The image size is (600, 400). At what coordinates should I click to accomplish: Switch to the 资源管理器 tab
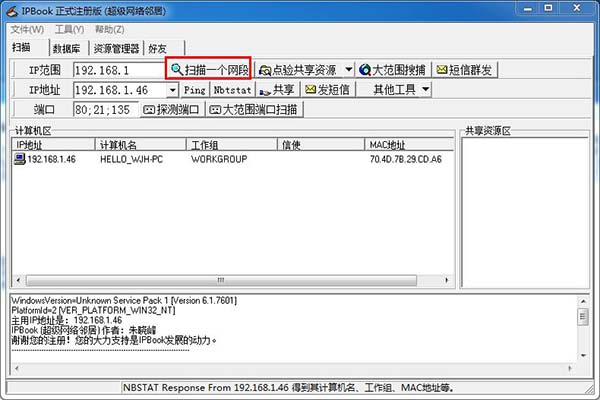(x=116, y=49)
